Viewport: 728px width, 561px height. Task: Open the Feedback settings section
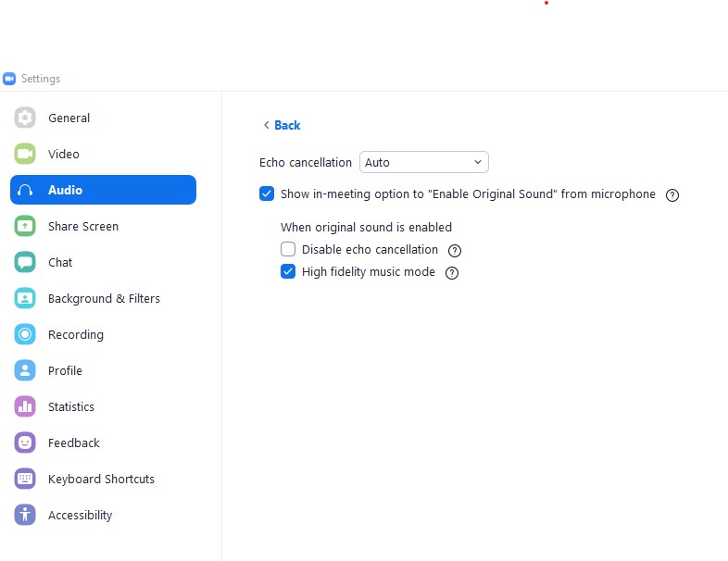coord(73,443)
